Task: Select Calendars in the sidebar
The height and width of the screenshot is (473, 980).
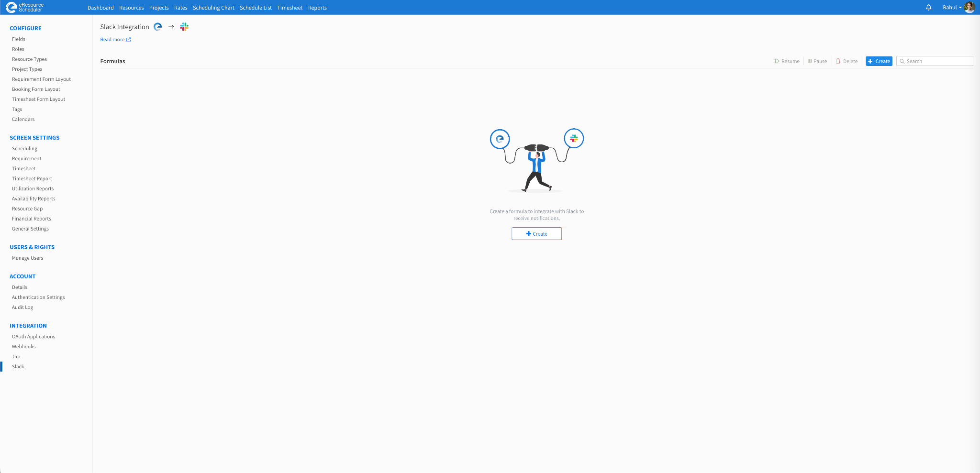Action: point(23,120)
